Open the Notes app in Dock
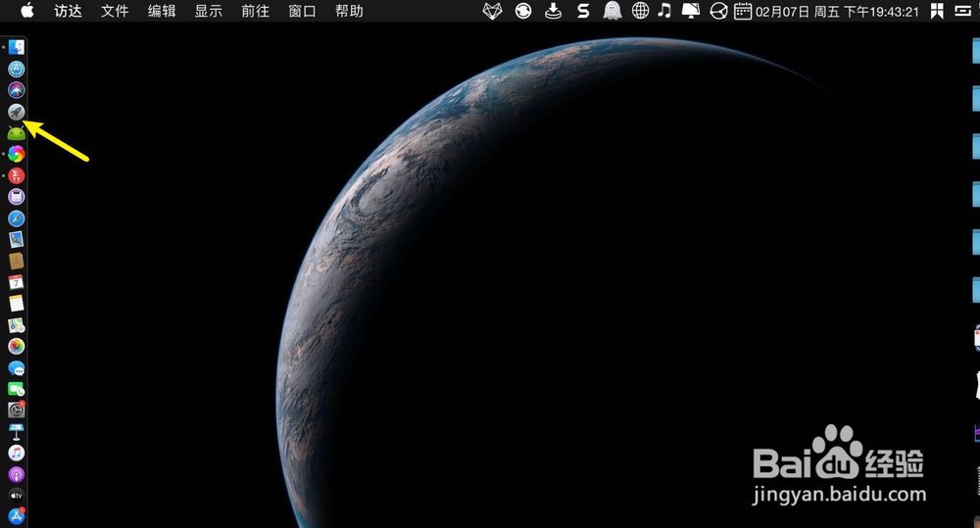Screen dimensions: 980x528 17,304
